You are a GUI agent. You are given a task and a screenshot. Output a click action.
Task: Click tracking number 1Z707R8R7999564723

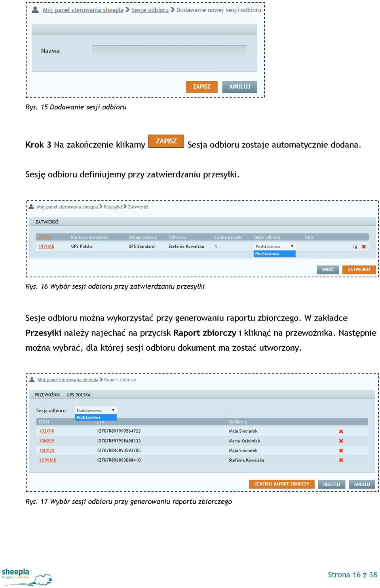tap(119, 431)
